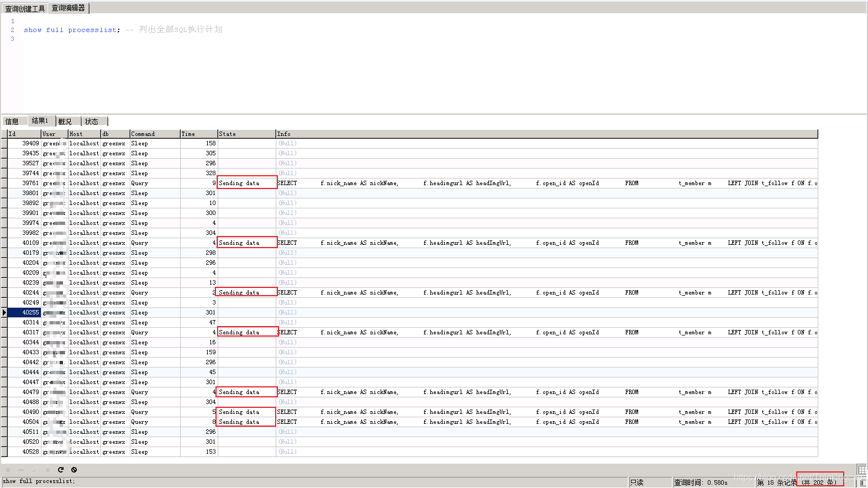Click greenwx db cell in row 39801
Screen dimensions: 868x488
[x=115, y=193]
